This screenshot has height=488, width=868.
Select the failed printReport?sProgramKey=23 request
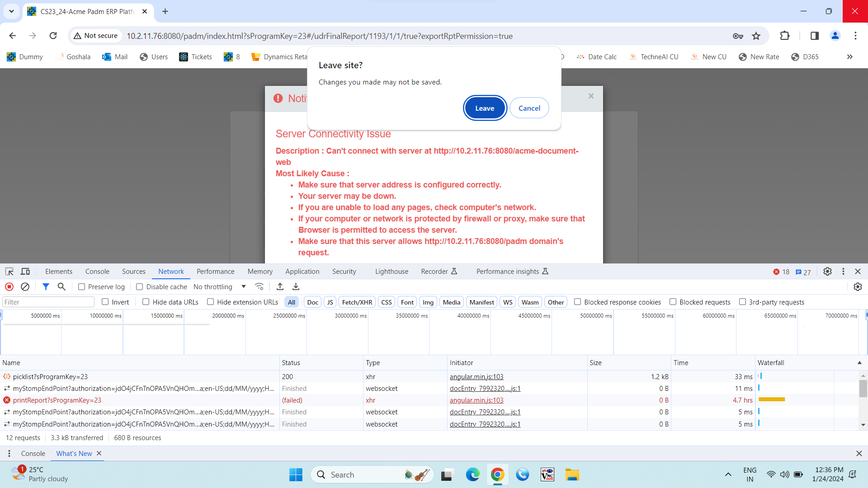click(57, 400)
